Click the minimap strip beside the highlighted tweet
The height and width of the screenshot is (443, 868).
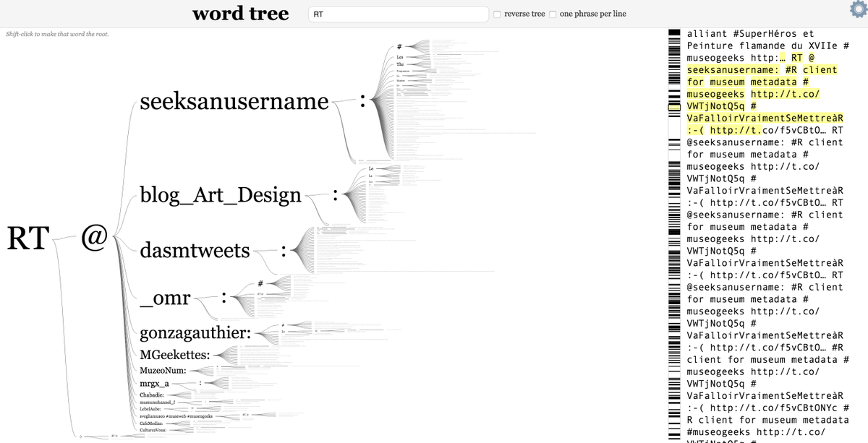[x=672, y=108]
